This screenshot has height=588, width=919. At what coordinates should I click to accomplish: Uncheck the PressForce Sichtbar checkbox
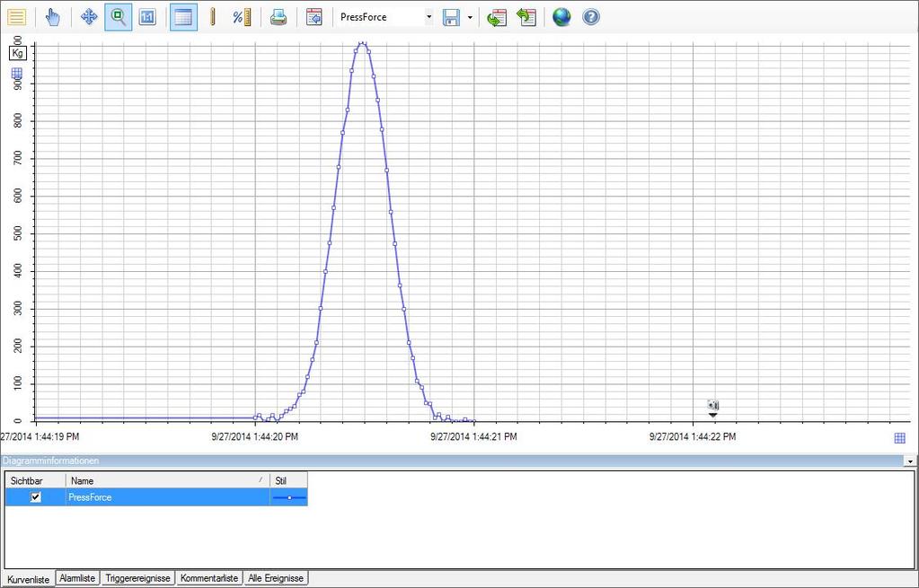click(x=36, y=496)
